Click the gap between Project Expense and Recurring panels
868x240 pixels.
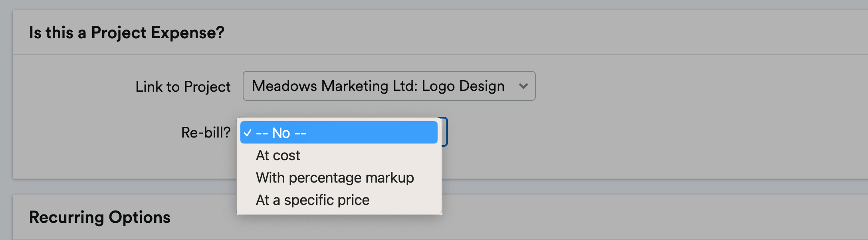[x=599, y=187]
